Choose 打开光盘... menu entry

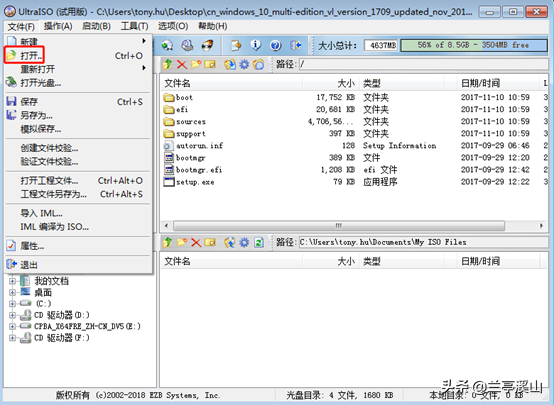(x=78, y=83)
